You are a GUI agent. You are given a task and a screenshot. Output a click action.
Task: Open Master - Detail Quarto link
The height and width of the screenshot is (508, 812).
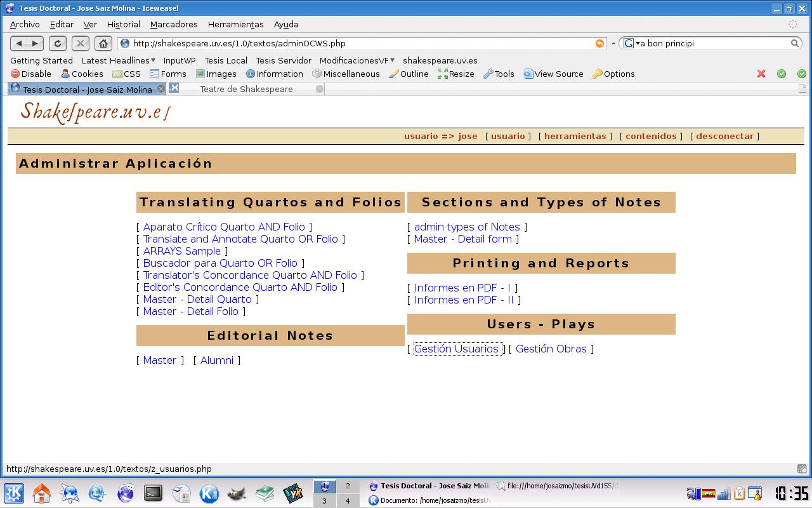(x=197, y=299)
